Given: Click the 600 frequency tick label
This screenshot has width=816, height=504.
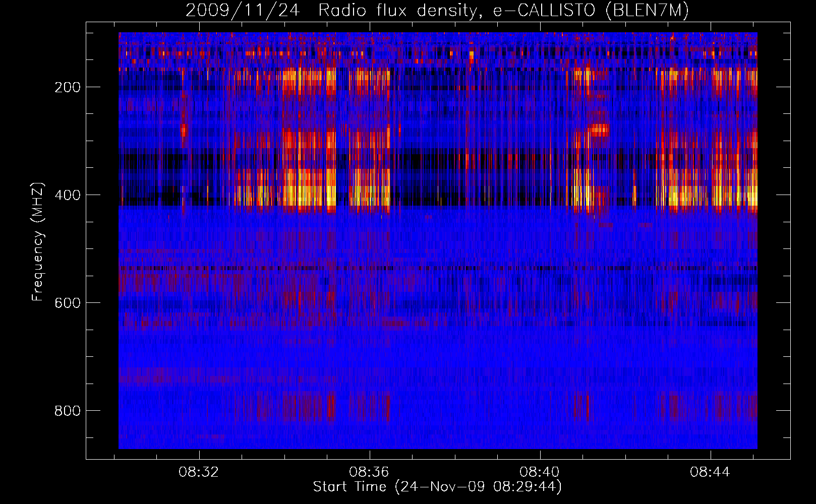Looking at the screenshot, I should point(68,303).
